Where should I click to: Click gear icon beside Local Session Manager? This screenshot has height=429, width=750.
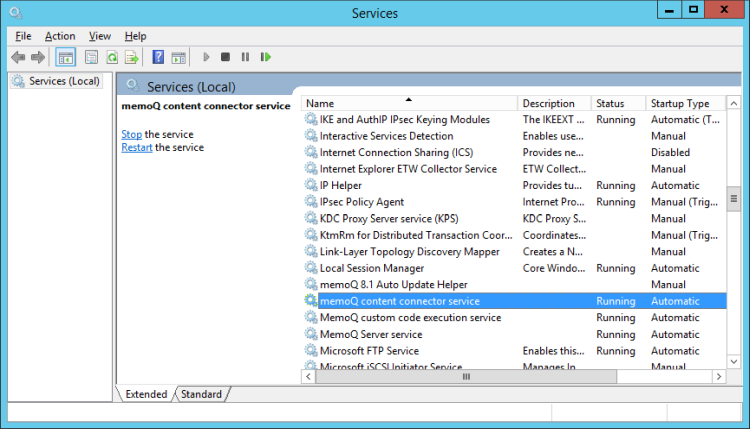(x=311, y=268)
